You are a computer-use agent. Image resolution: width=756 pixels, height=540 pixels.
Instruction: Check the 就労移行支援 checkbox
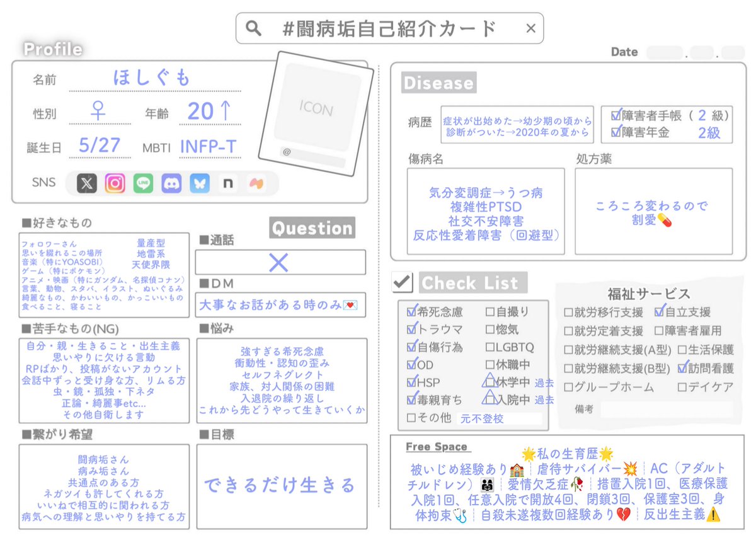coord(568,312)
